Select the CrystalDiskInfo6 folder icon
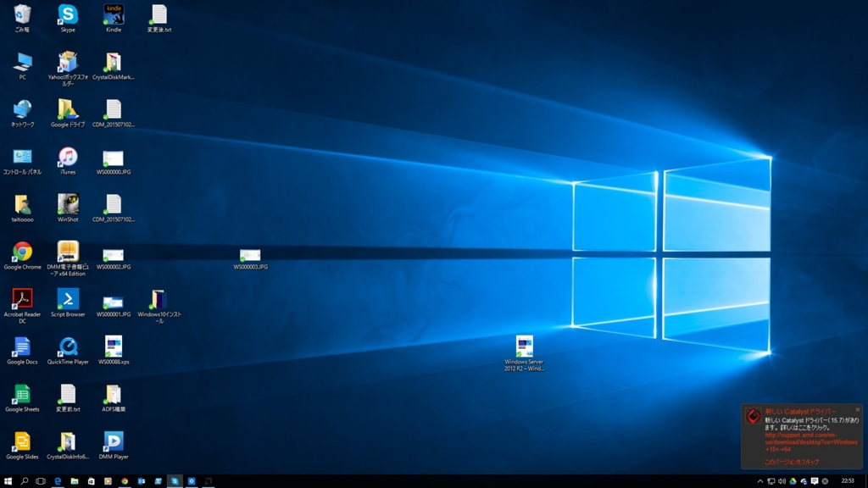This screenshot has height=488, width=868. pos(68,446)
